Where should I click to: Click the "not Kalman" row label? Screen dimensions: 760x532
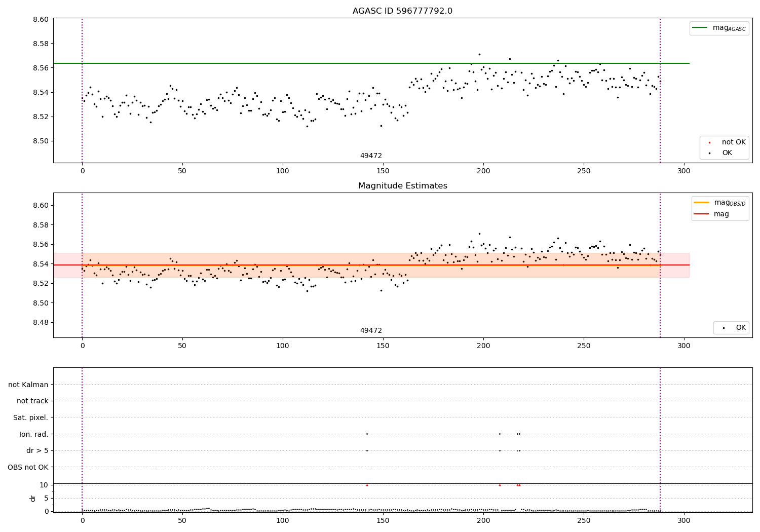tap(28, 385)
